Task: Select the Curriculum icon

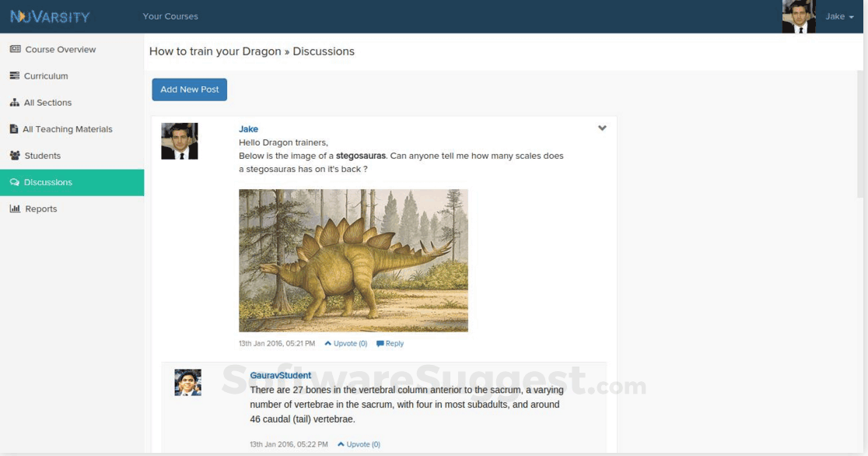Action: tap(16, 75)
